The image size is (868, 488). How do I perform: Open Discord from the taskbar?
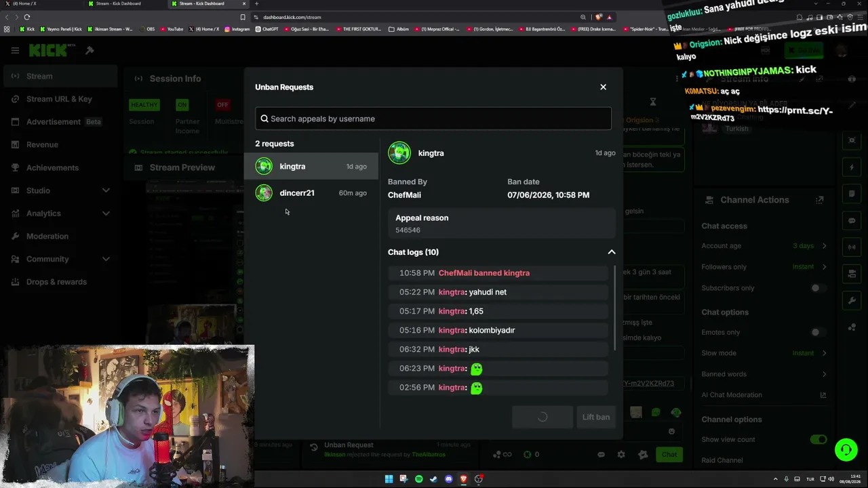tap(448, 479)
